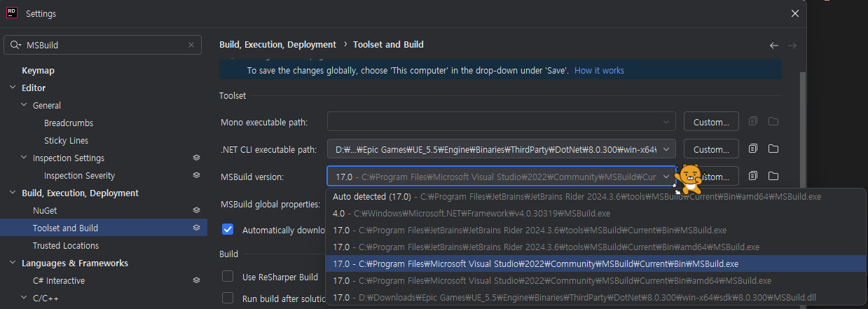868x309 pixels.
Task: Open NuGet settings page
Action: pos(46,210)
